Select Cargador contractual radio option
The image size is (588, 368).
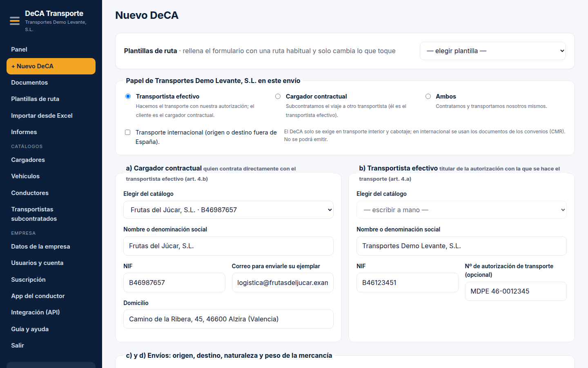coord(278,96)
